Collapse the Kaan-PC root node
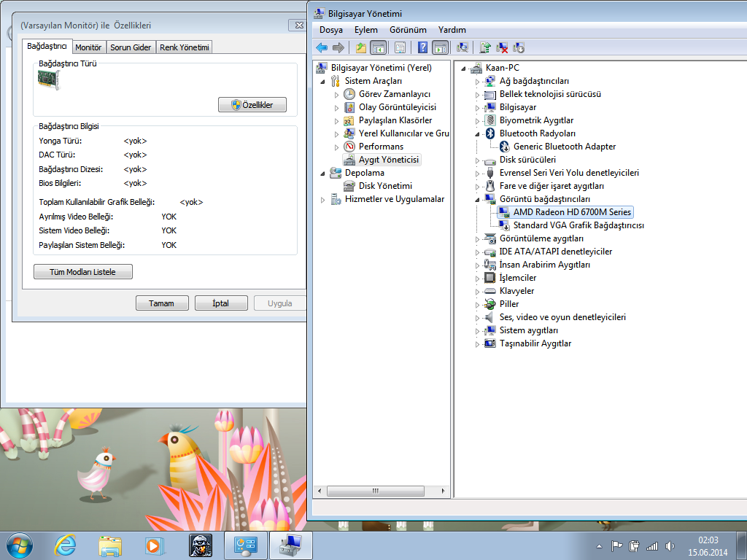The width and height of the screenshot is (747, 560). pyautogui.click(x=463, y=69)
